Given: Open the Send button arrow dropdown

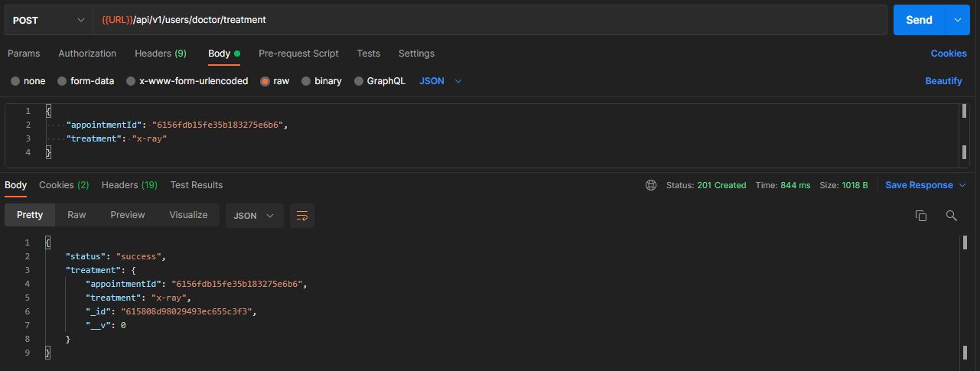Looking at the screenshot, I should tap(957, 20).
